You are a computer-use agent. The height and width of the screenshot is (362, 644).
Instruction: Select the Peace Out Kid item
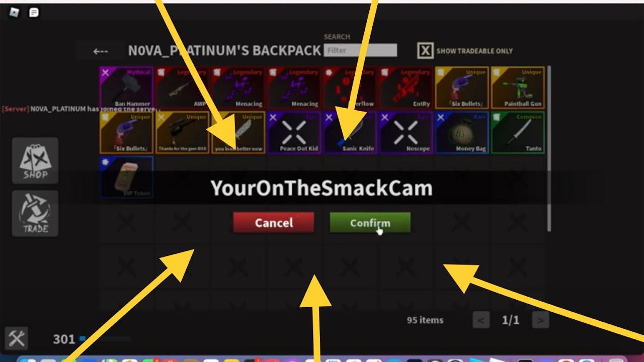click(294, 132)
